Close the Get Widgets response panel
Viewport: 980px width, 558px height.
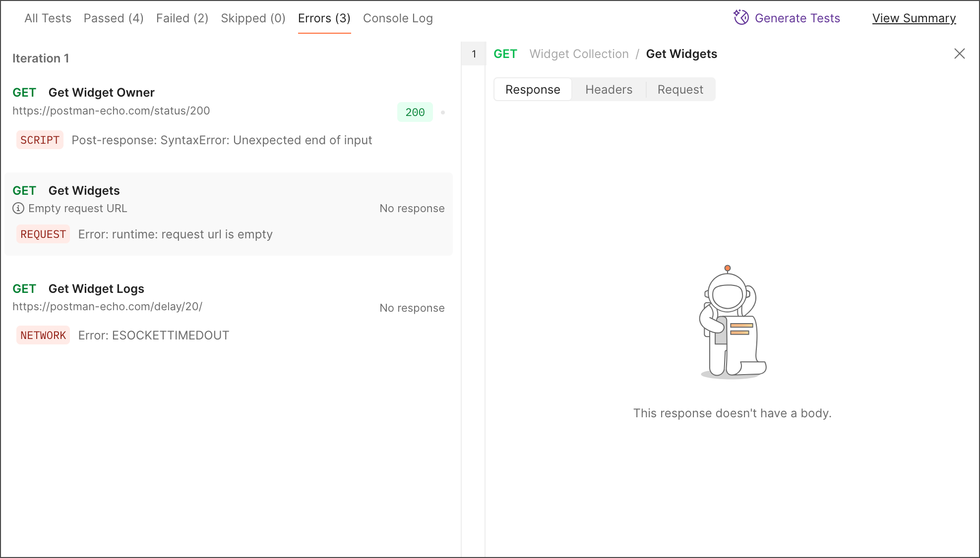[x=959, y=54]
